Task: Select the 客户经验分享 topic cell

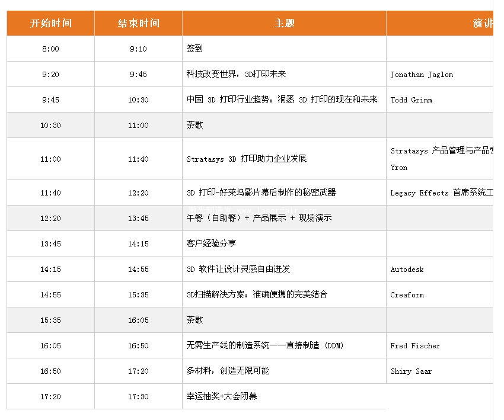Action: (x=212, y=243)
